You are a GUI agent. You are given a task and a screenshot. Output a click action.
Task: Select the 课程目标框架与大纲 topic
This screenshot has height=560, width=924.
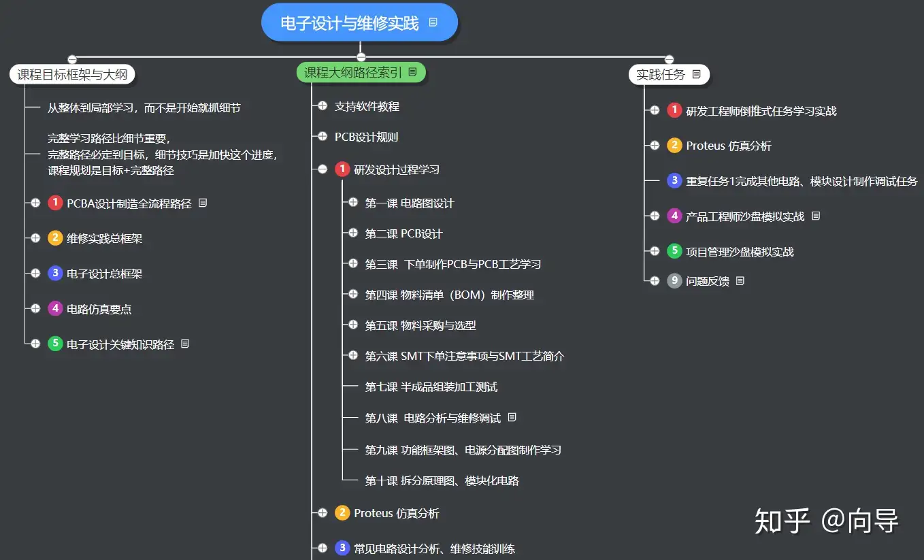click(72, 74)
